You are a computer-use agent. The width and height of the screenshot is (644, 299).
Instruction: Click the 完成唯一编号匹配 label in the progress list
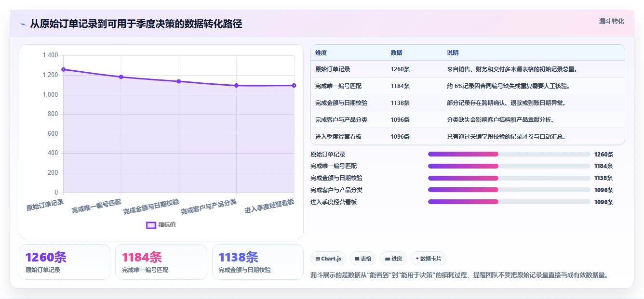334,166
